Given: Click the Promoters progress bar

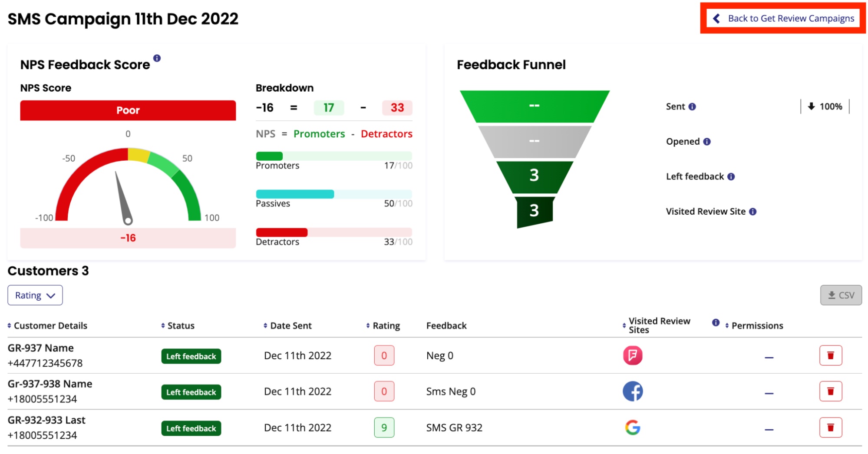Looking at the screenshot, I should (334, 156).
